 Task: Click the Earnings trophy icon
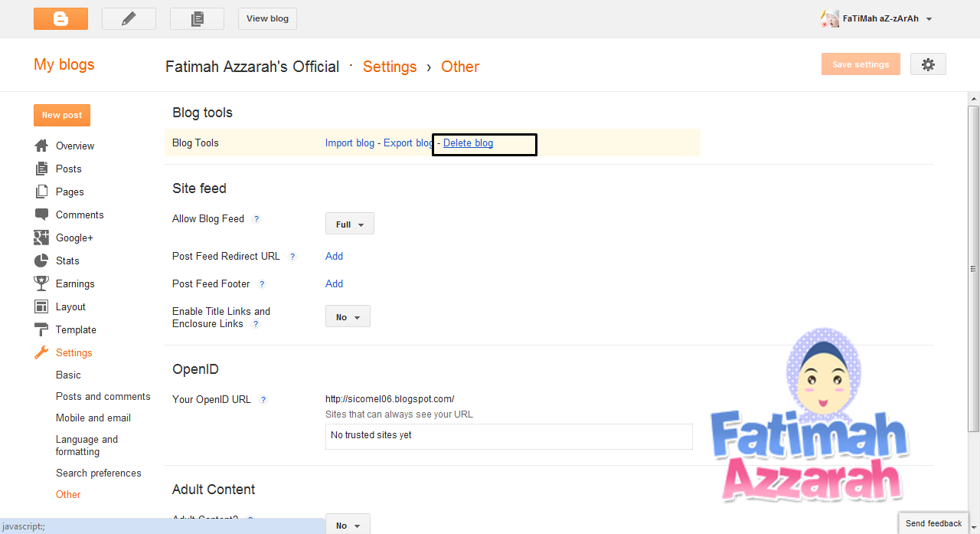click(41, 283)
